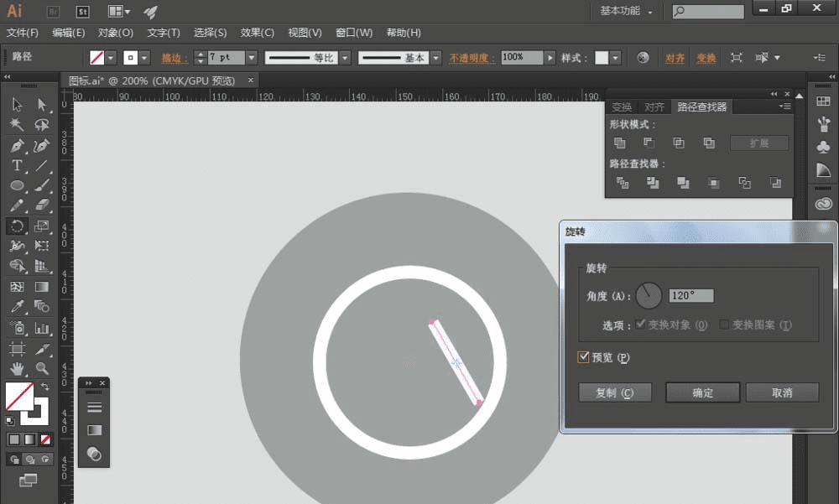
Task: Open the File menu
Action: 23,33
